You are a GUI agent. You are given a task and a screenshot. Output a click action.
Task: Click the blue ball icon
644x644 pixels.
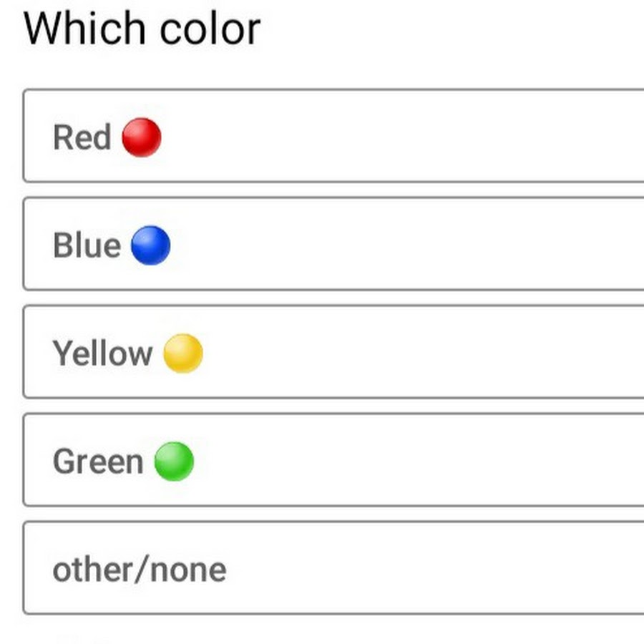point(150,245)
